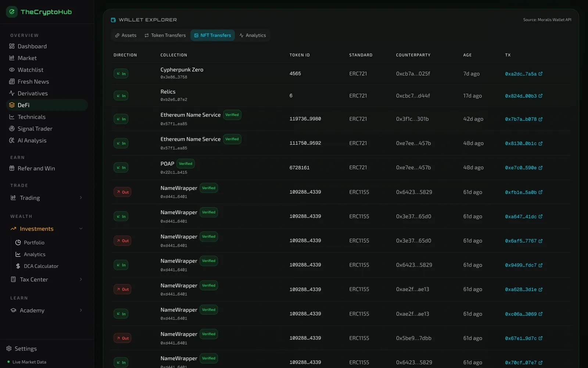Viewport: 588px width, 368px height.
Task: Open the Technicals page
Action: 47,117
